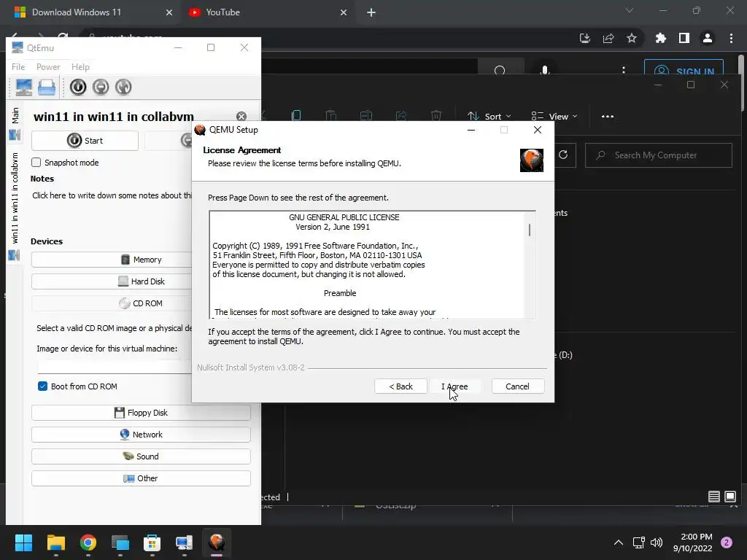Expand the Other device section
Viewport: 747px width, 560px height.
(x=141, y=478)
